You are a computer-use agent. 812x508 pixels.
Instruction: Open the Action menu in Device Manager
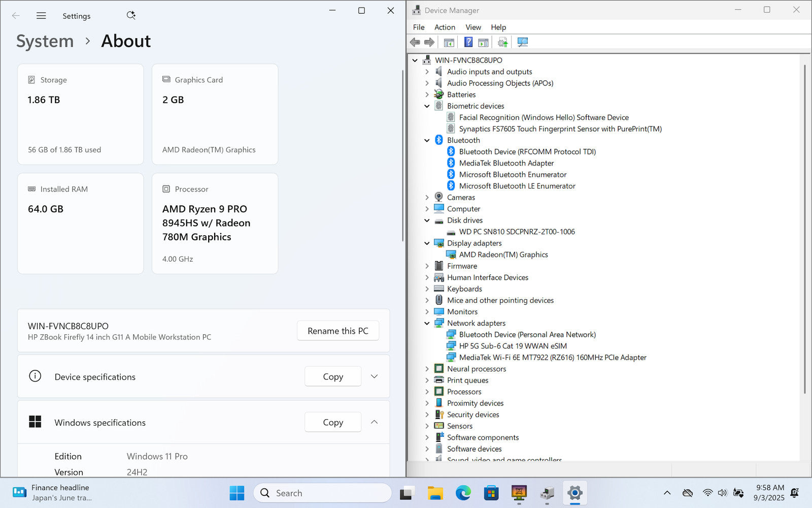tap(445, 27)
